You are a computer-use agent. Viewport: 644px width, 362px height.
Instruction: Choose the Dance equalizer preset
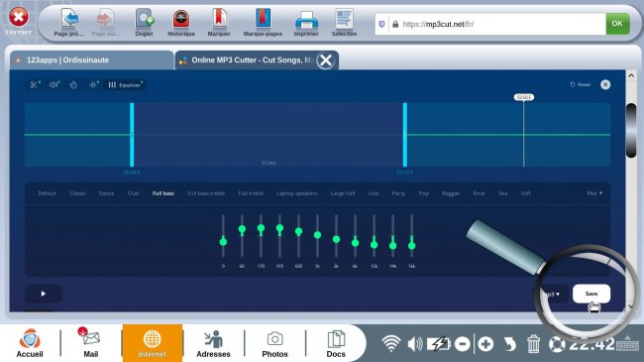[106, 193]
